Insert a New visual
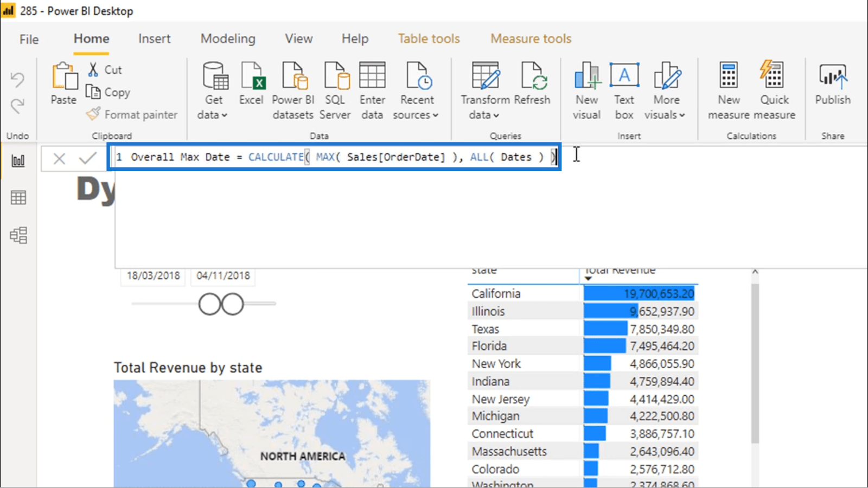The width and height of the screenshot is (868, 488). [x=587, y=91]
